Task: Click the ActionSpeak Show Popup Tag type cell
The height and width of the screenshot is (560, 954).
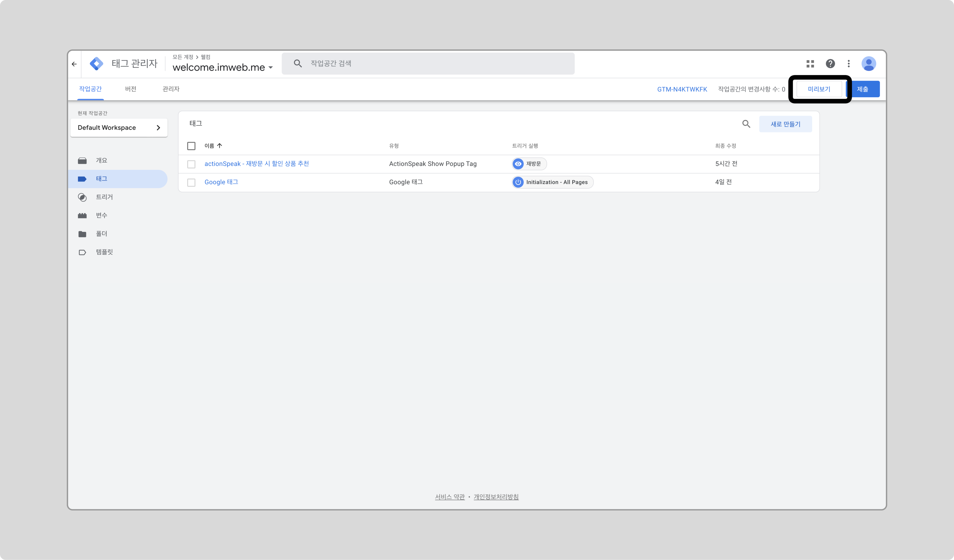Action: [x=433, y=164]
